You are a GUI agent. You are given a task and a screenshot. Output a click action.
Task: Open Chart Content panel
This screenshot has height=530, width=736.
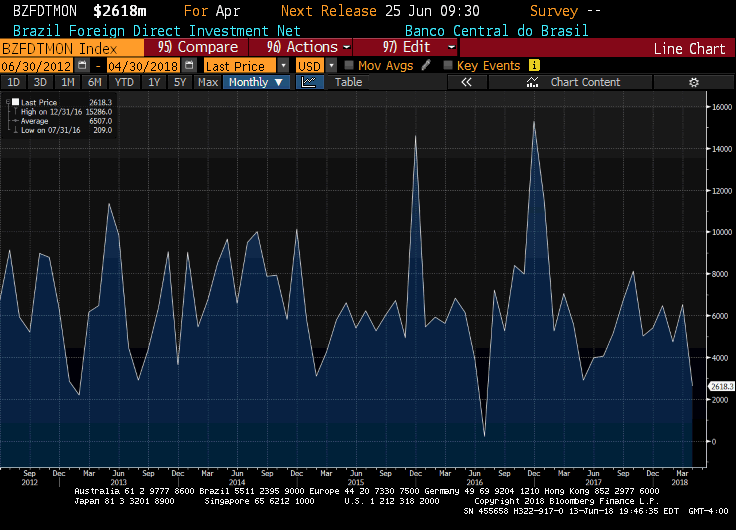pos(585,82)
